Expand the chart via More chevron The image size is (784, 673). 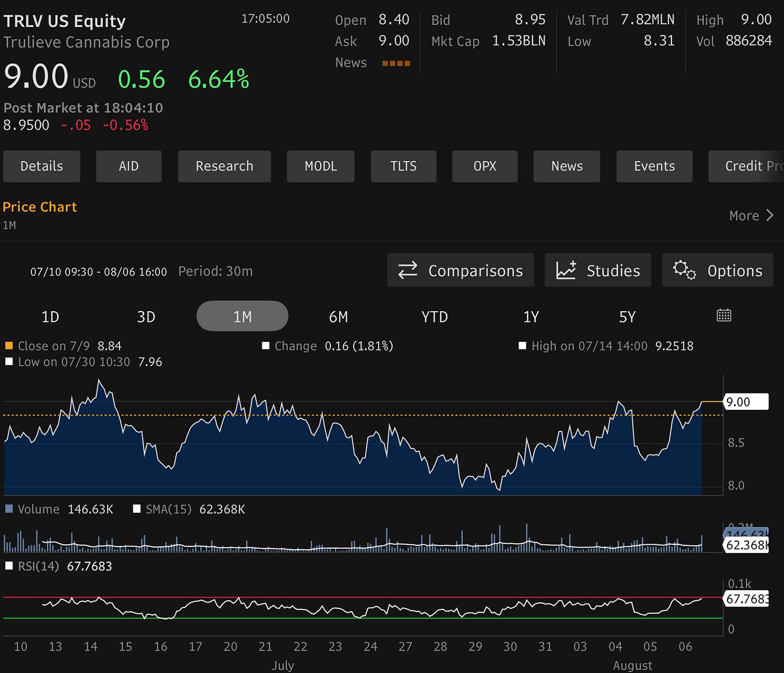coord(769,215)
